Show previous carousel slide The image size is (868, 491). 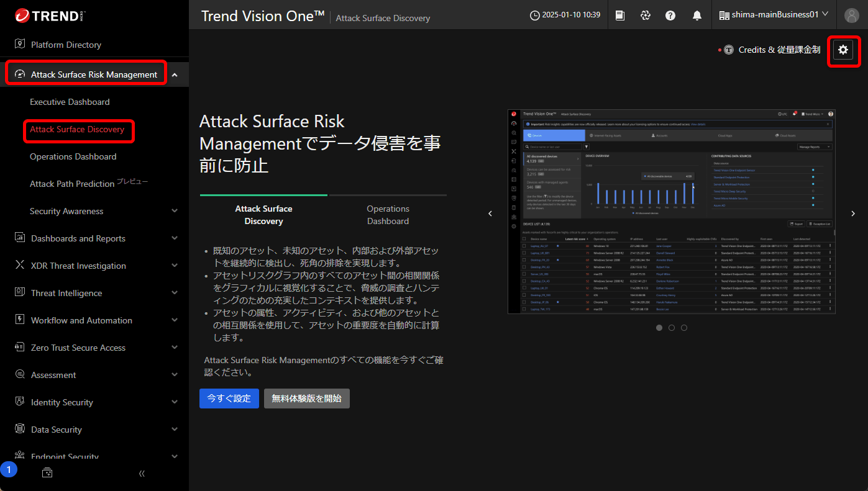point(490,214)
